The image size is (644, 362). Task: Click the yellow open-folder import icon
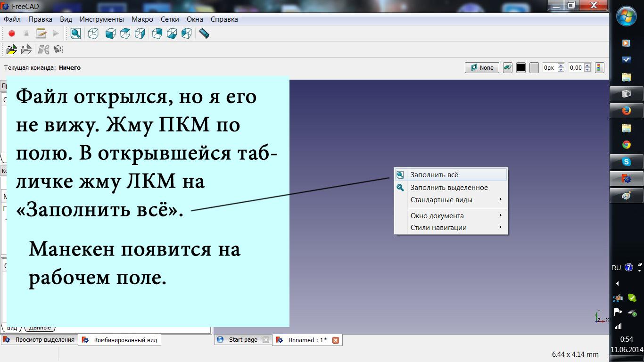tap(12, 49)
